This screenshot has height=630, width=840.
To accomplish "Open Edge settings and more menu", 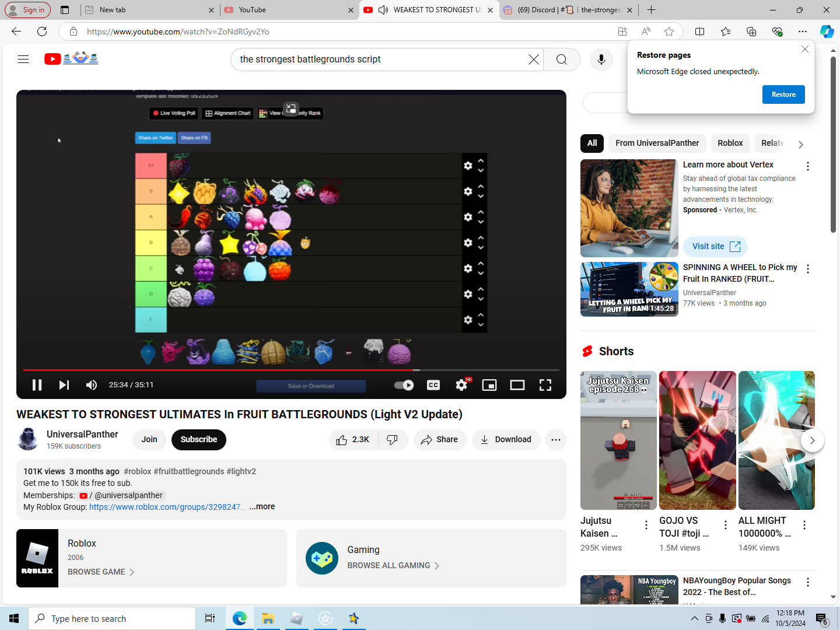I will pyautogui.click(x=803, y=32).
